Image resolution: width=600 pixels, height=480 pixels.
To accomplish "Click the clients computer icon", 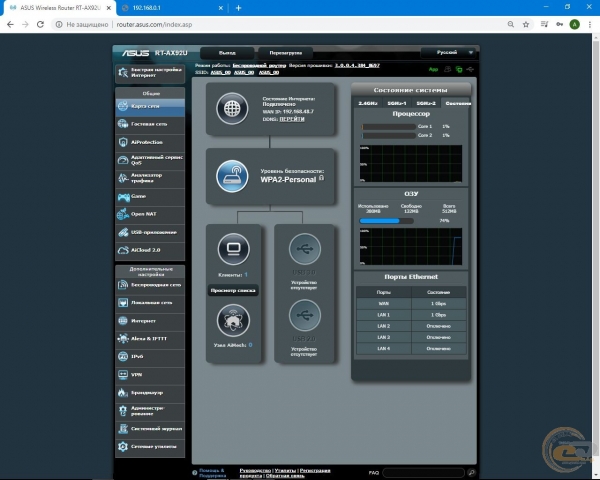I will [x=233, y=249].
